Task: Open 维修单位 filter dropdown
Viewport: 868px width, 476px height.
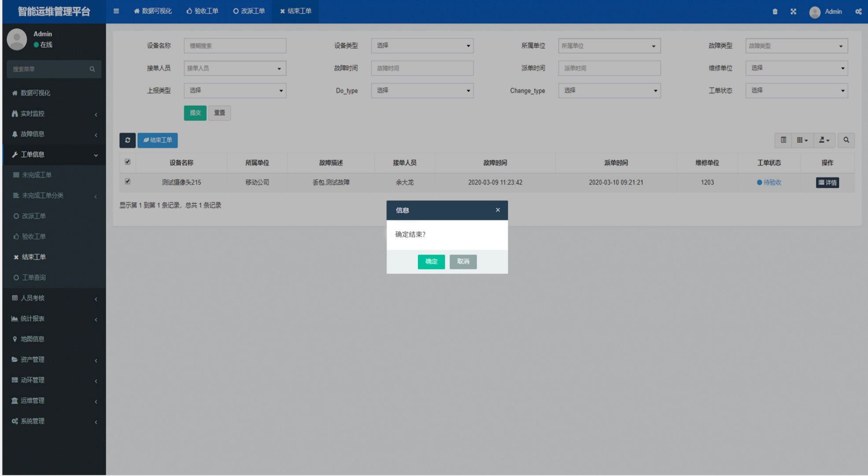Action: [796, 68]
